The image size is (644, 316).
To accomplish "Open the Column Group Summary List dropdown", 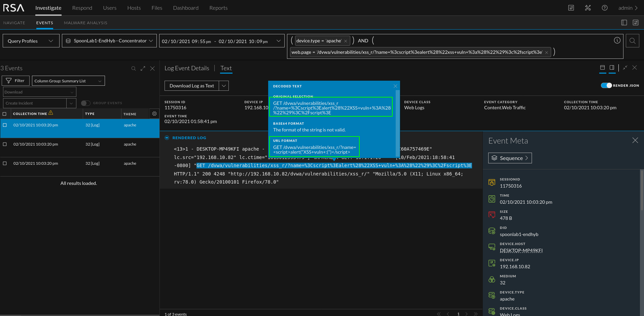I will point(68,81).
